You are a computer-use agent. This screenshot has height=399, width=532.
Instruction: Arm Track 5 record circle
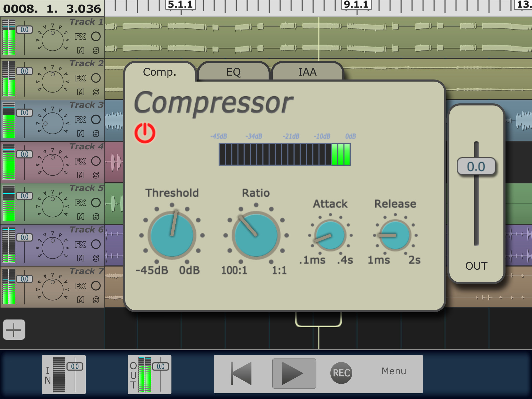96,203
